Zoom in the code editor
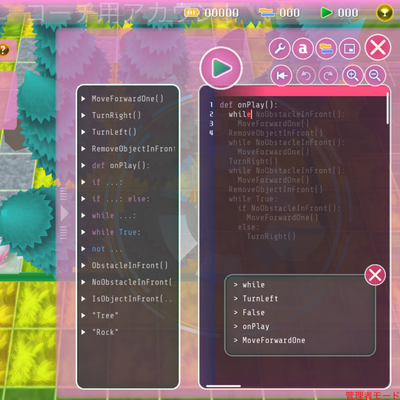 point(352,76)
